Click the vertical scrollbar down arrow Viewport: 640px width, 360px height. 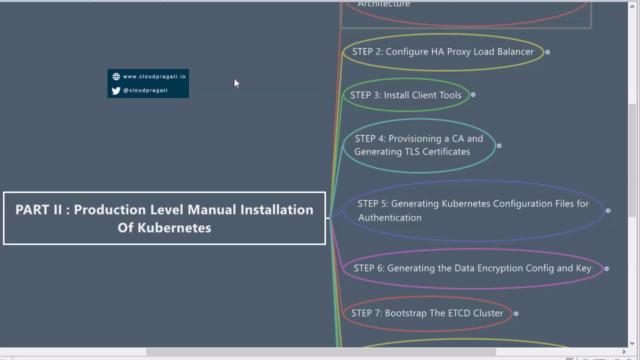click(x=632, y=343)
